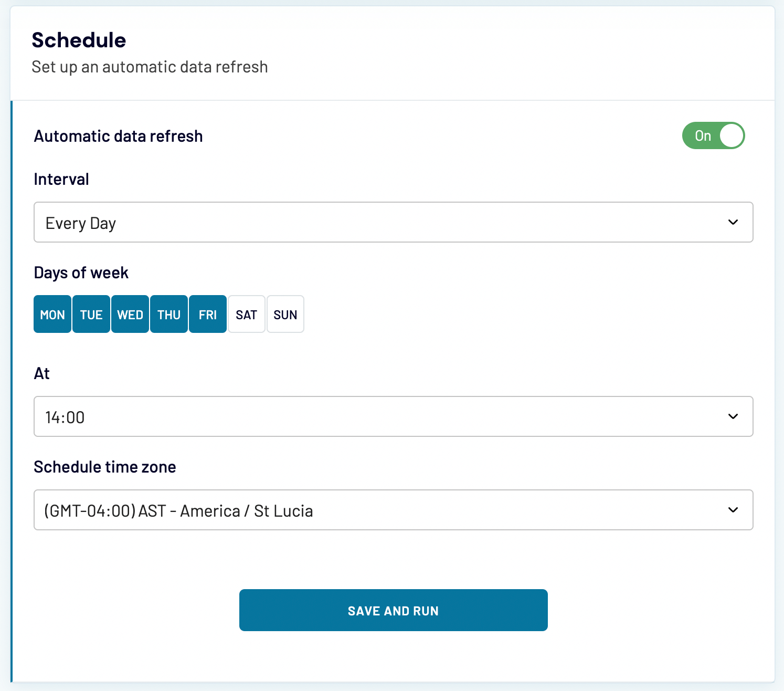Image resolution: width=784 pixels, height=691 pixels.
Task: Click the chevron on the Interval selector
Action: (x=733, y=222)
